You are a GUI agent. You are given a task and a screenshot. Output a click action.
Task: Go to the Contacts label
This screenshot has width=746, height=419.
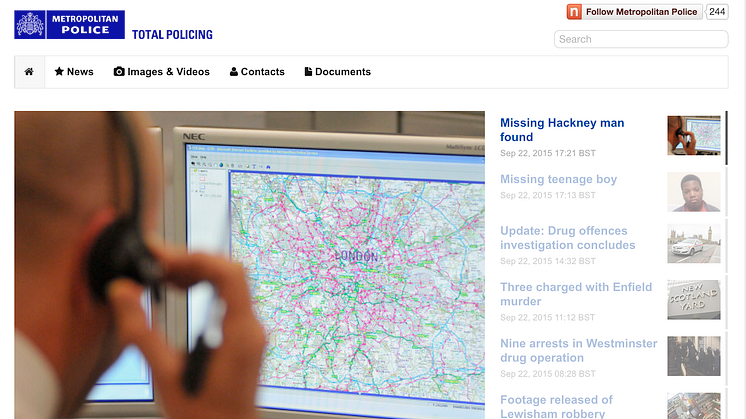click(x=263, y=72)
